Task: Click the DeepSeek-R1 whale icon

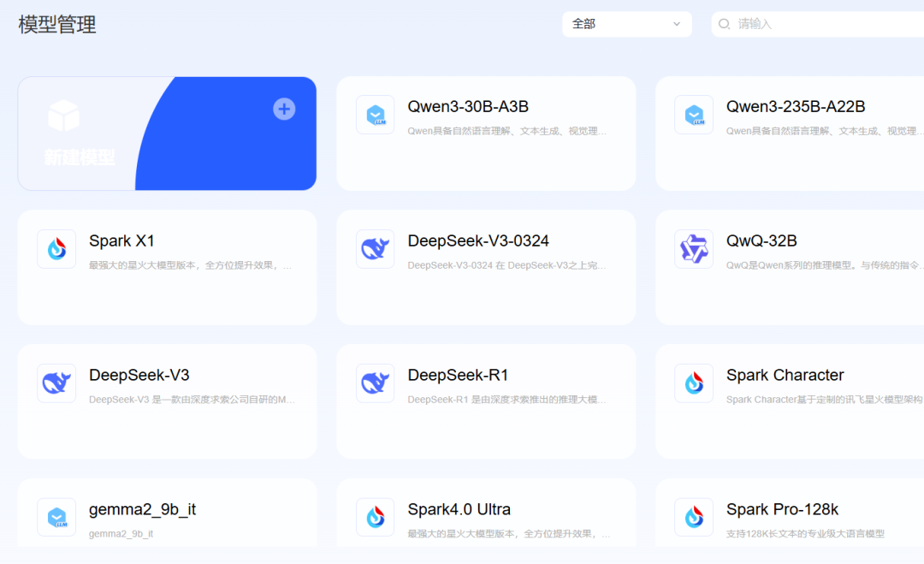Action: 376,383
